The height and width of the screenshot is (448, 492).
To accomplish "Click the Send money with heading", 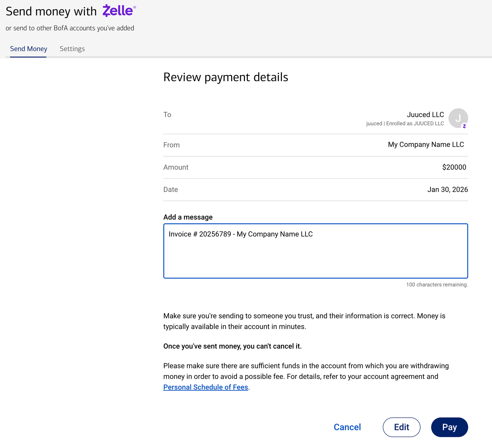I will pos(51,12).
